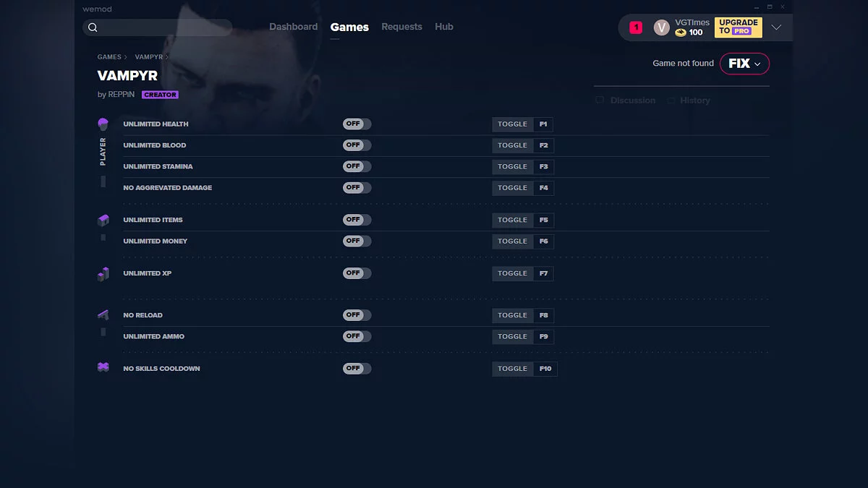Turn on Unlimited Money switch
This screenshot has width=868, height=488.
[357, 241]
